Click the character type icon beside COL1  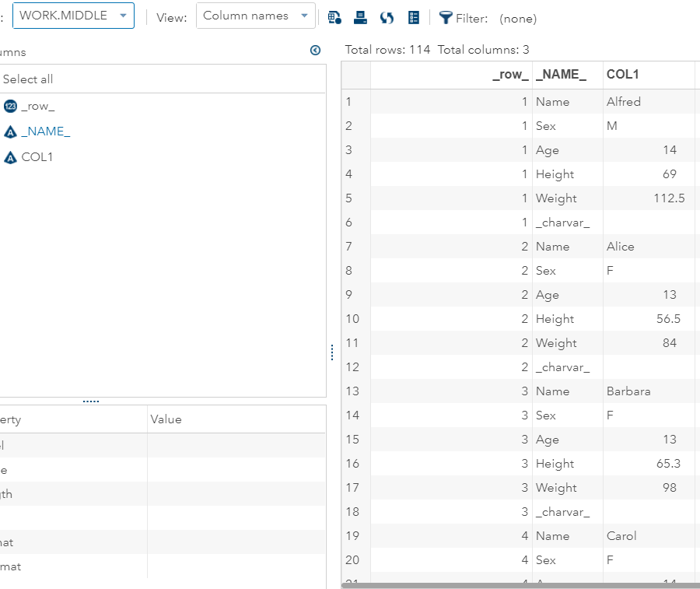[9, 156]
